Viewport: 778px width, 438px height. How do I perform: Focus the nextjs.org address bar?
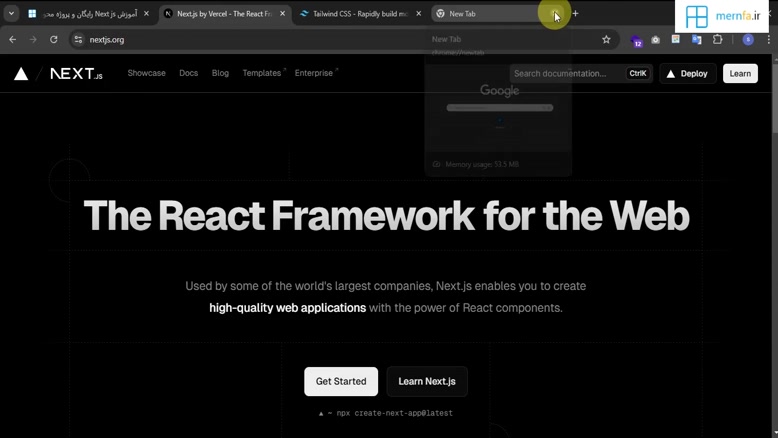coord(342,40)
